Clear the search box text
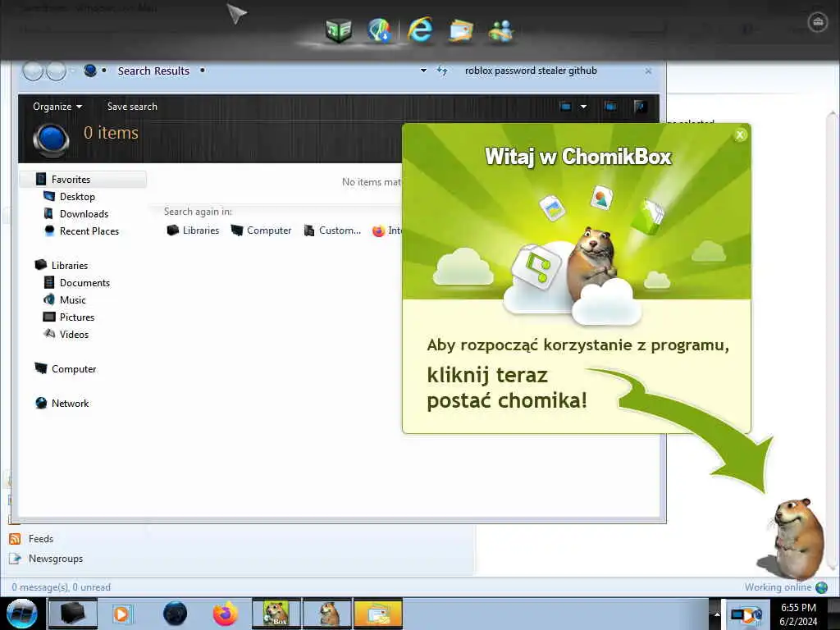Viewport: 840px width, 630px height. click(648, 71)
